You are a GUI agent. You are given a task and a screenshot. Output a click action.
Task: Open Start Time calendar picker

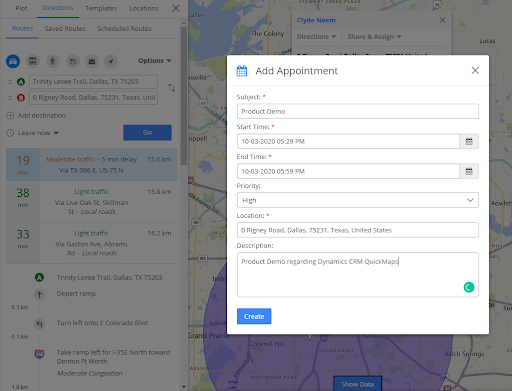(x=469, y=141)
